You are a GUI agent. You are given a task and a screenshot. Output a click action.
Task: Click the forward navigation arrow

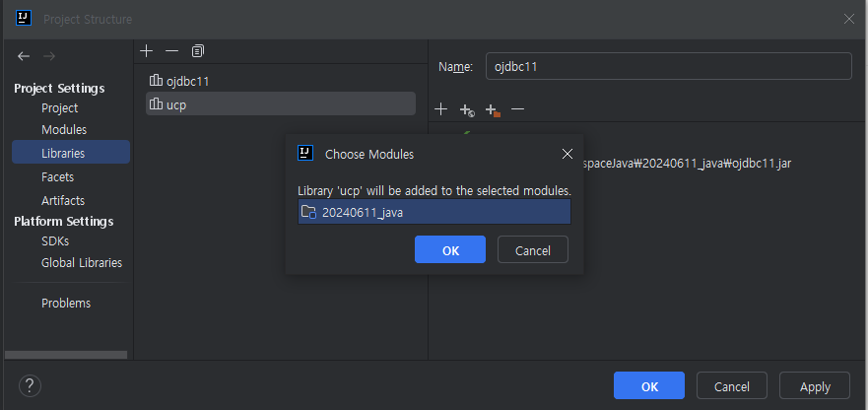point(48,56)
